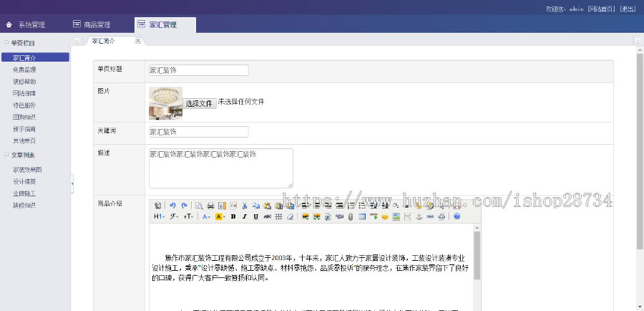
Task: Click the 退出 logout link
Action: coord(628,9)
